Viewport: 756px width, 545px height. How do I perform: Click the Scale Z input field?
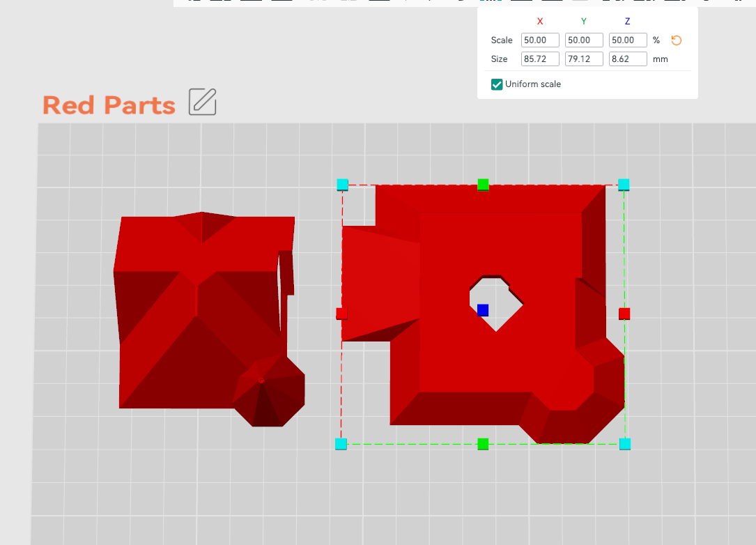(628, 40)
